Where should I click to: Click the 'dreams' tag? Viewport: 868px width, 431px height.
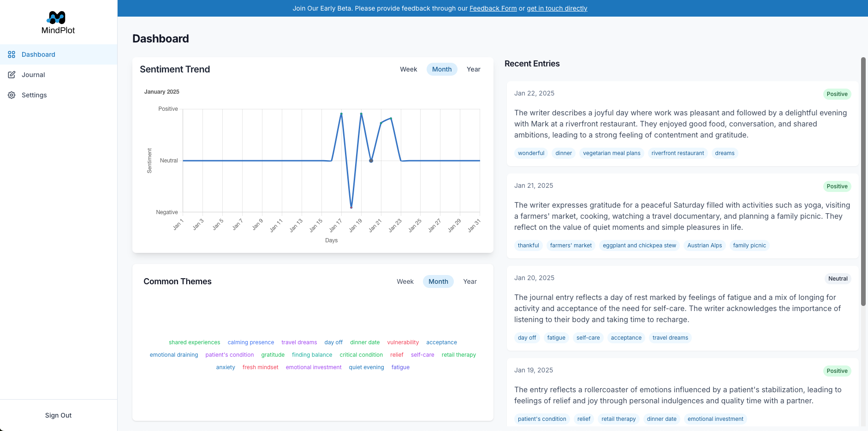(725, 153)
